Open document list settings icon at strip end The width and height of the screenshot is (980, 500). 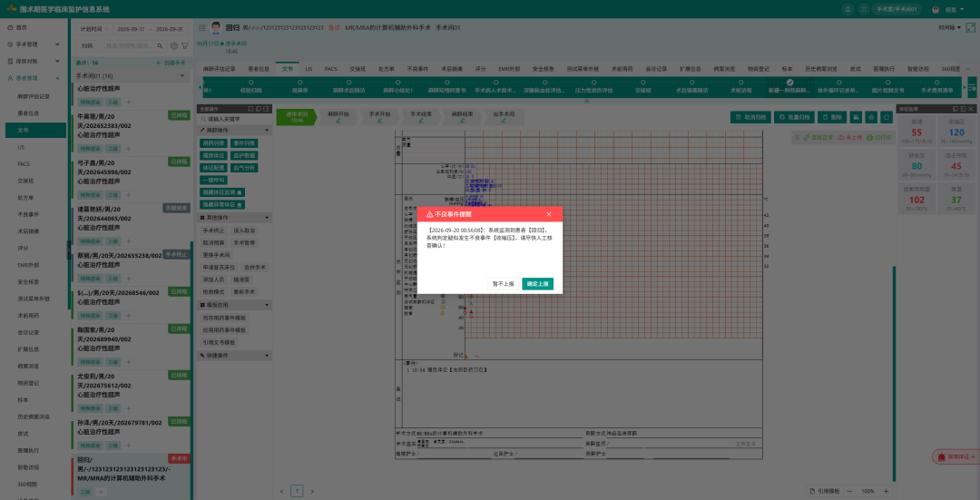(x=972, y=87)
